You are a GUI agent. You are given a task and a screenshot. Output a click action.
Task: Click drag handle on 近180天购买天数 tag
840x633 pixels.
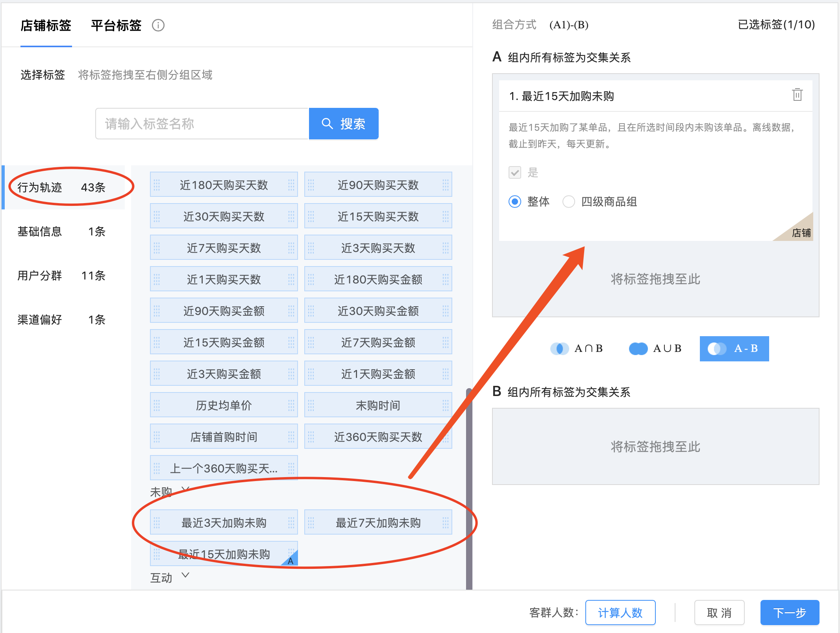point(157,185)
